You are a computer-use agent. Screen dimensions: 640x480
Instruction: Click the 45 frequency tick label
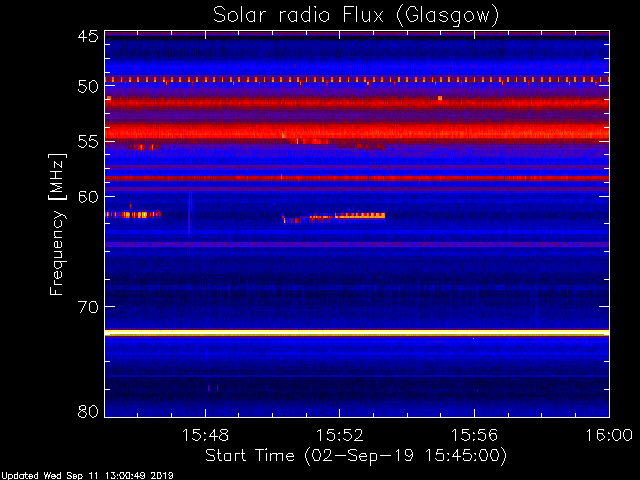coord(88,36)
